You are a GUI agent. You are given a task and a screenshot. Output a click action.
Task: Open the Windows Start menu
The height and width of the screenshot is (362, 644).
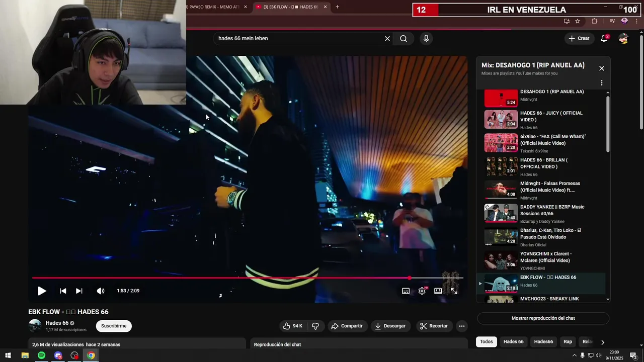point(9,355)
